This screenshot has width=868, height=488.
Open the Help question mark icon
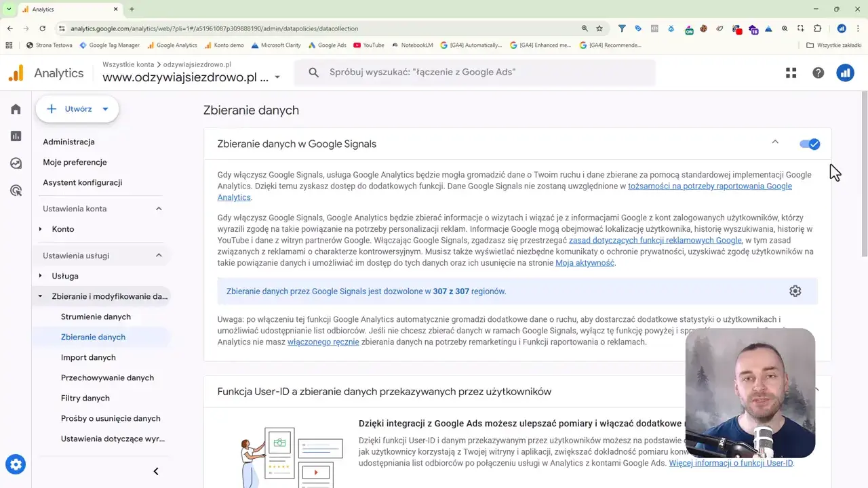coord(818,73)
